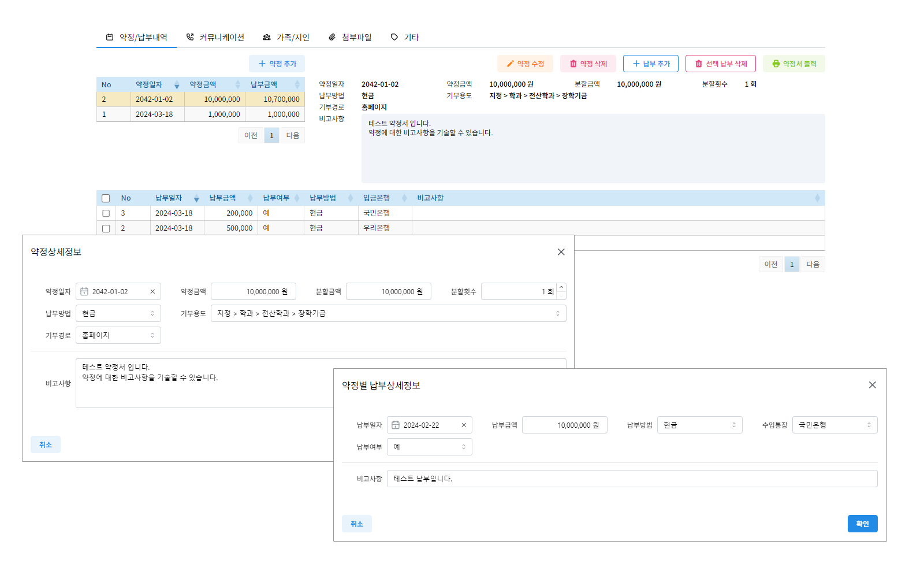Clear the 납부일자 date value
Viewport: 924px width, 578px height.
[464, 425]
